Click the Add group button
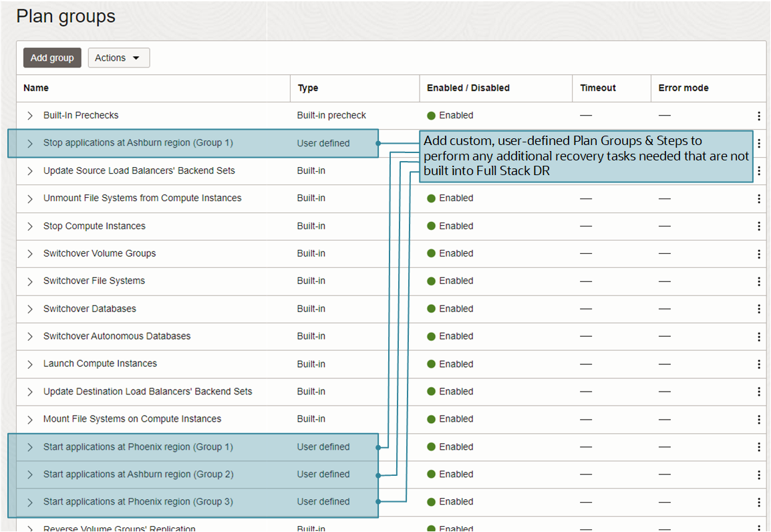771x532 pixels. point(52,57)
